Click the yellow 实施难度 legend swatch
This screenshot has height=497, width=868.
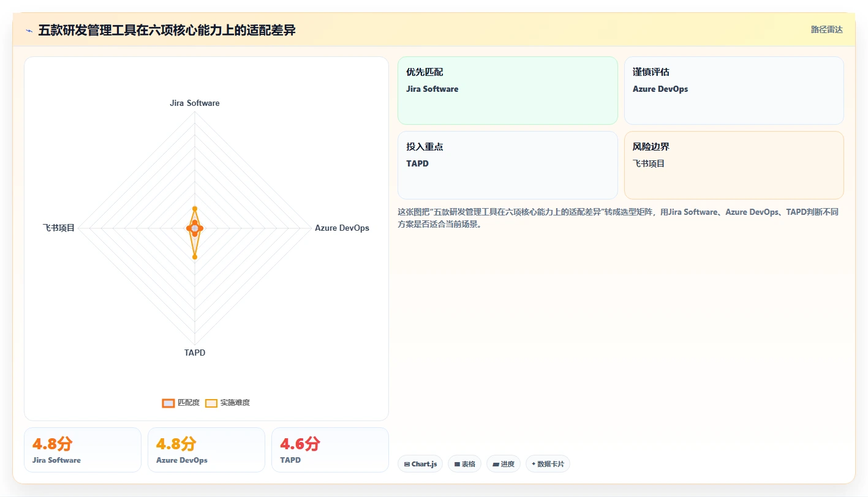pos(211,403)
